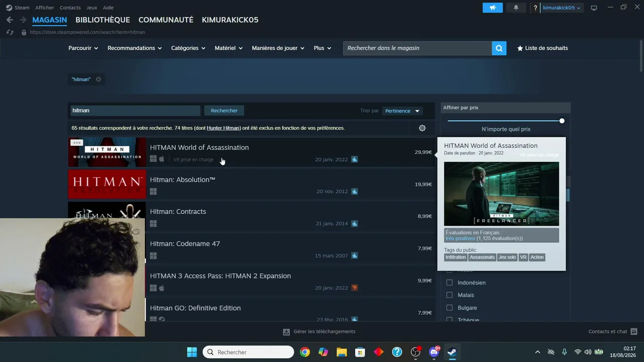Click Windows platform icon for Hitman: Absolution

[x=153, y=192]
